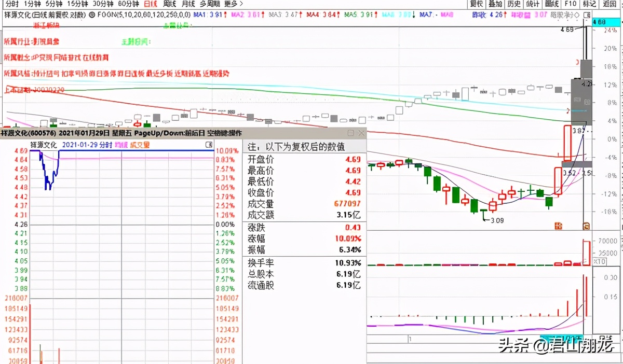Screen dimensions: 623x364
Task: Click the 换手率 10.93% row
Action: click(305, 263)
